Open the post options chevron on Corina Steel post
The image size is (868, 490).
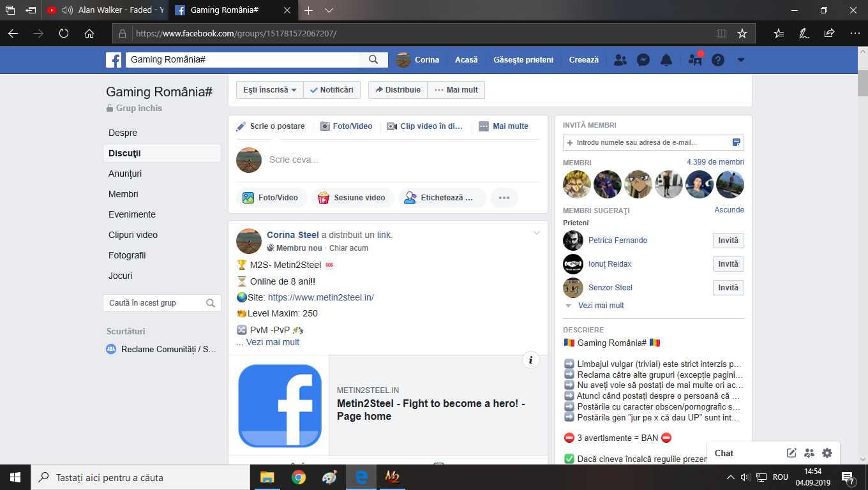coord(537,234)
